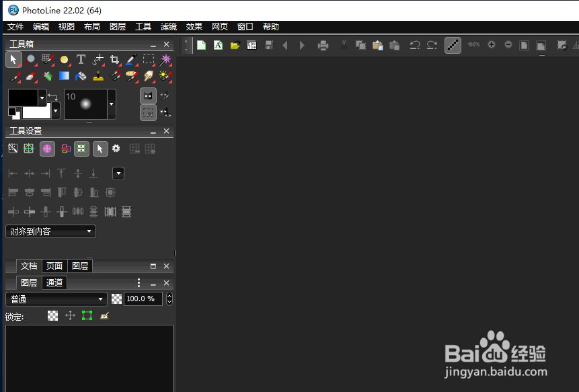Screen dimensions: 579x392
Task: Open the 文件 menu
Action: click(x=15, y=27)
